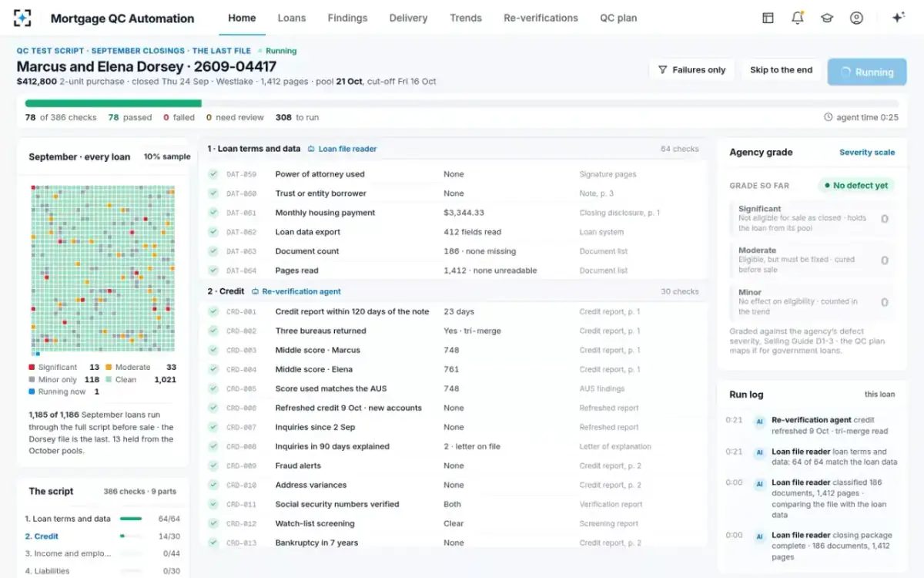
Task: Open the Loans tab
Action: [x=292, y=18]
